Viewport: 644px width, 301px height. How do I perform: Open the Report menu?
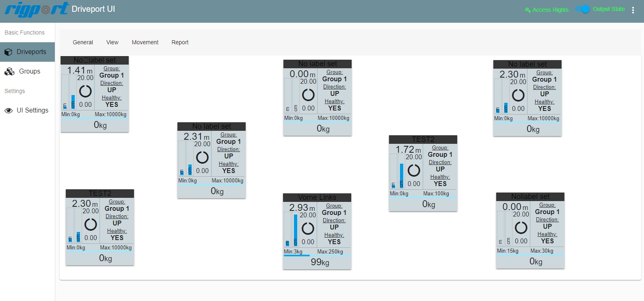tap(180, 42)
